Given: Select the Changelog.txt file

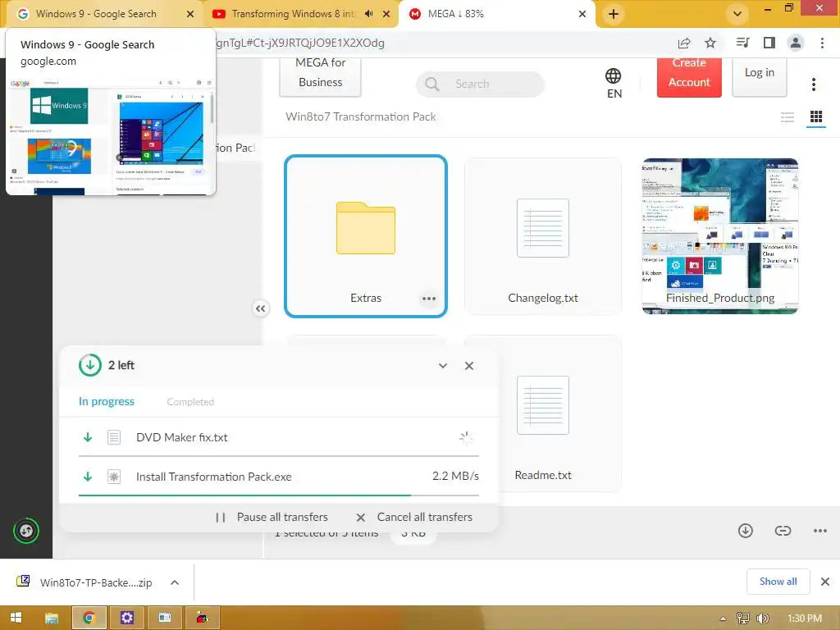Looking at the screenshot, I should [543, 236].
